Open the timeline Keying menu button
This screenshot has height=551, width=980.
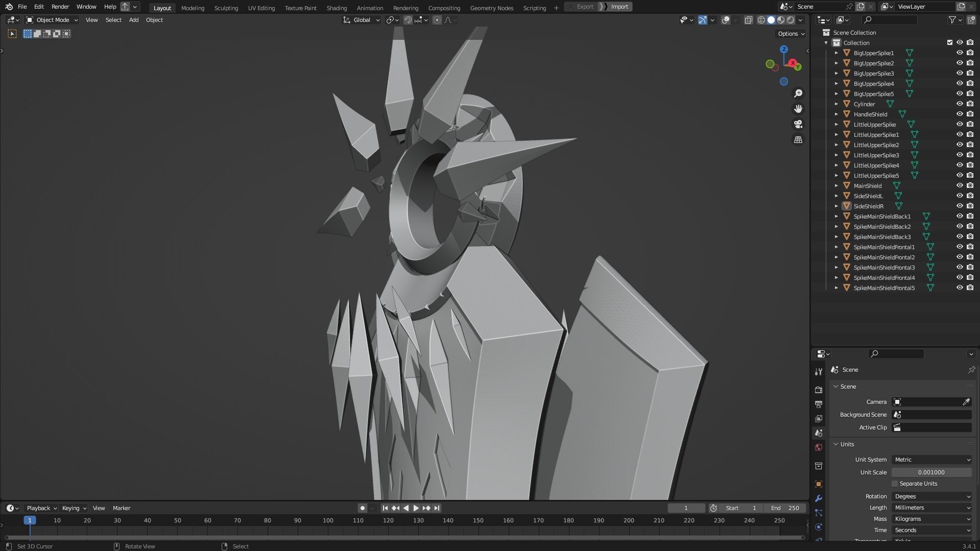(74, 508)
